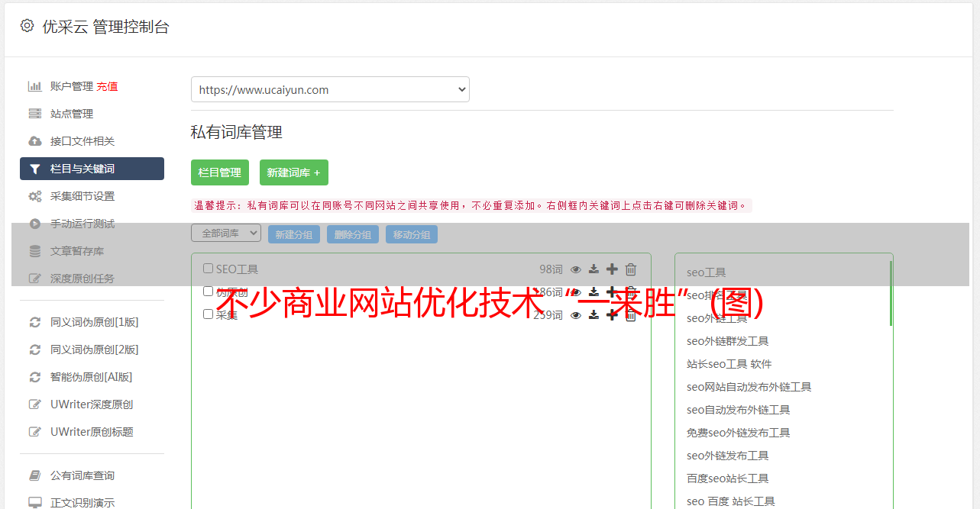This screenshot has height=509, width=980.
Task: Click the edit icon for 深度原创任务
Action: (x=35, y=279)
